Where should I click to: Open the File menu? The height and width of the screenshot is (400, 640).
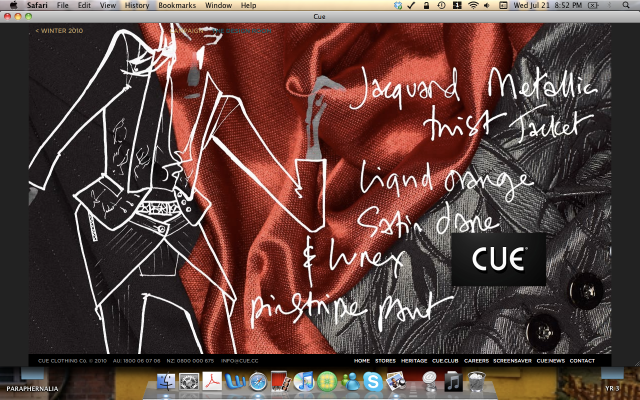point(62,5)
